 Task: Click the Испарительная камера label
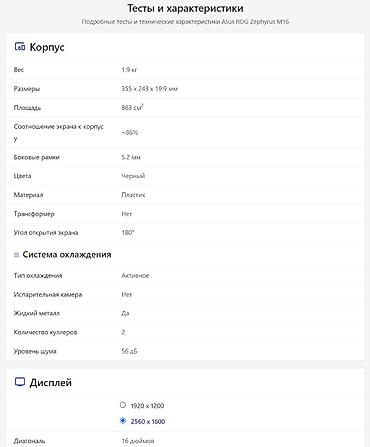point(48,294)
